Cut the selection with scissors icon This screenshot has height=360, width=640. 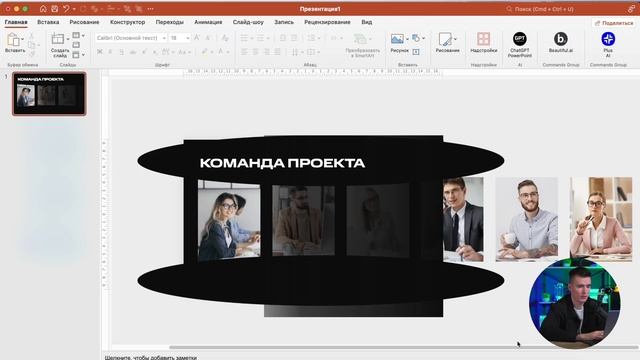32,36
